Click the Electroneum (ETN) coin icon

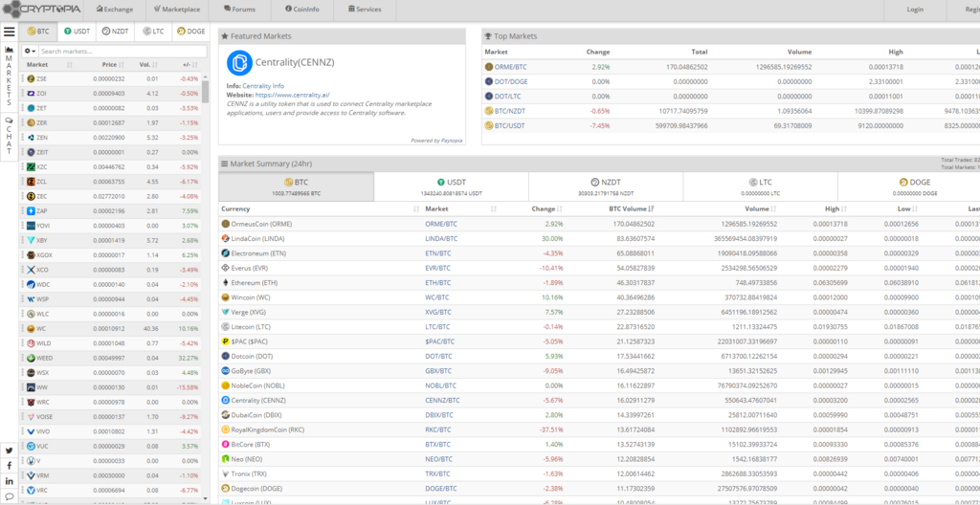pyautogui.click(x=226, y=253)
